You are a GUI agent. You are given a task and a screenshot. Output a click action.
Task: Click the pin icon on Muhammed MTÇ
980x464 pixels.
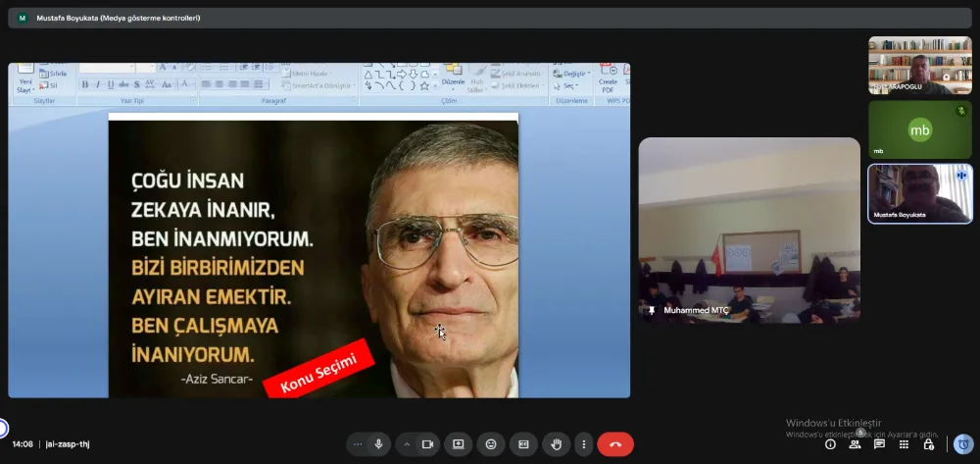[652, 310]
